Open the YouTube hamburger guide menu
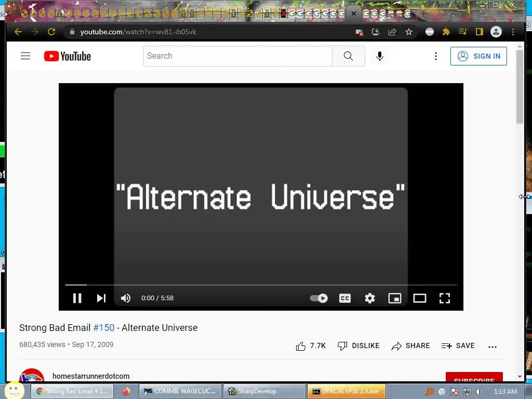532x399 pixels. tap(25, 56)
